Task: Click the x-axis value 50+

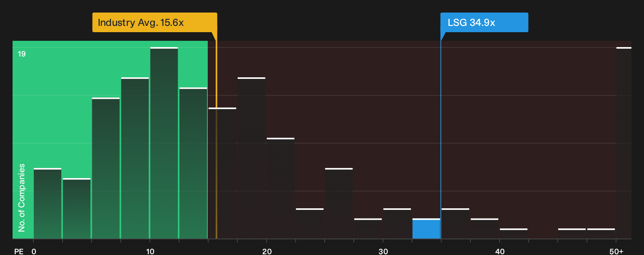Action: pyautogui.click(x=616, y=251)
